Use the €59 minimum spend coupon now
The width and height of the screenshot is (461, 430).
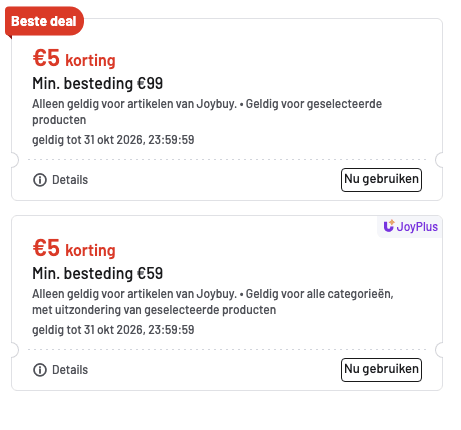tap(381, 370)
